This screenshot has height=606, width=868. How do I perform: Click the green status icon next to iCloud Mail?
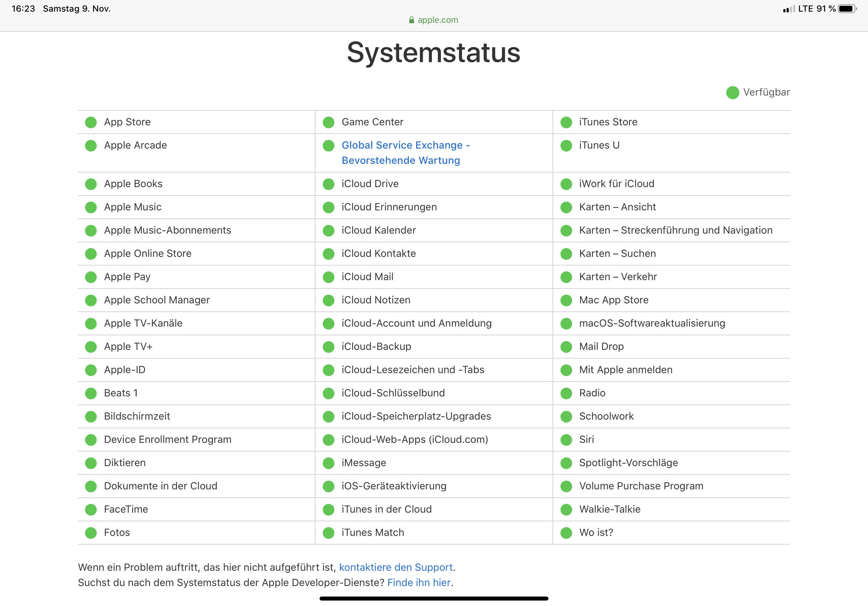[329, 277]
